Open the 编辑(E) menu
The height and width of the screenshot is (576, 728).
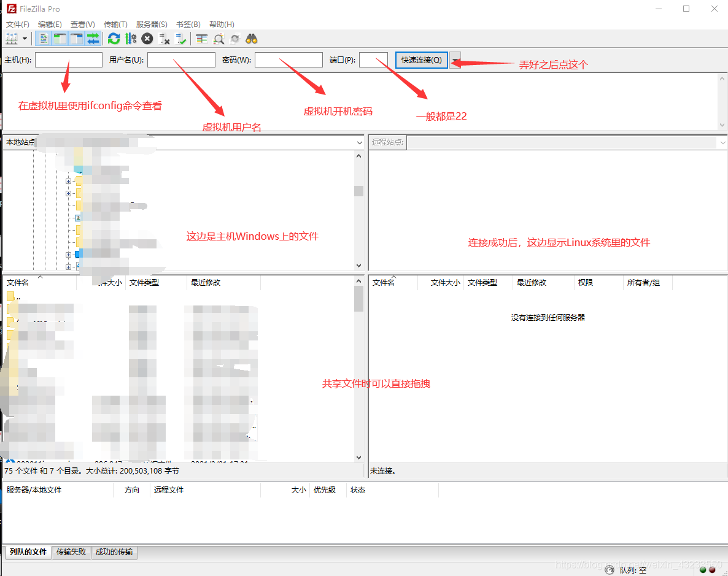click(50, 24)
